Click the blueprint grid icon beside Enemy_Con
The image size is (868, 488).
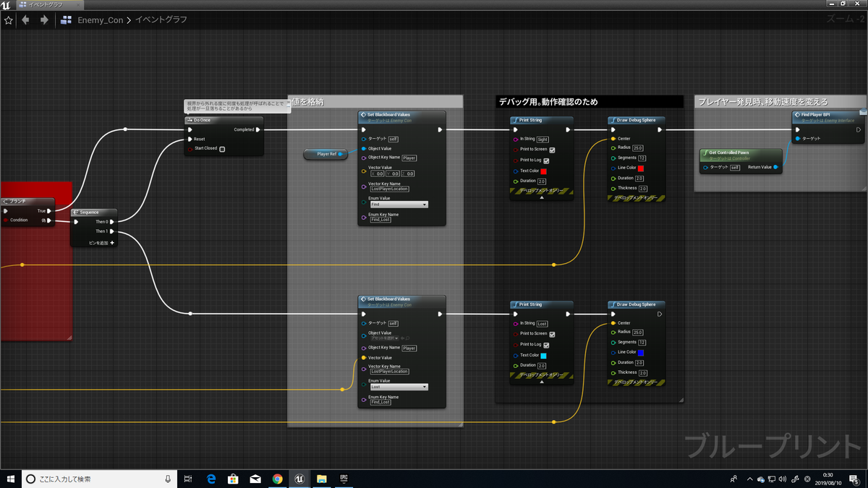coord(67,20)
